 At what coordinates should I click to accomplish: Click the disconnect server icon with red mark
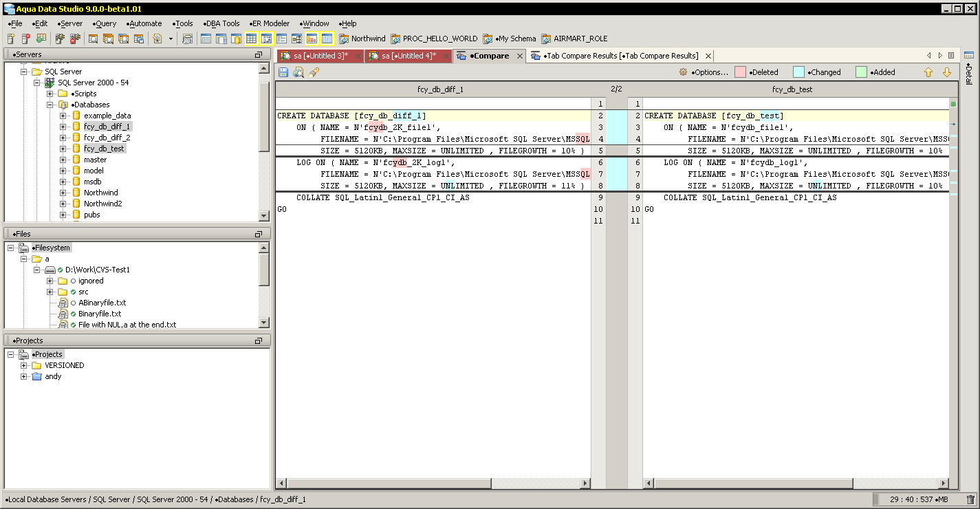75,39
